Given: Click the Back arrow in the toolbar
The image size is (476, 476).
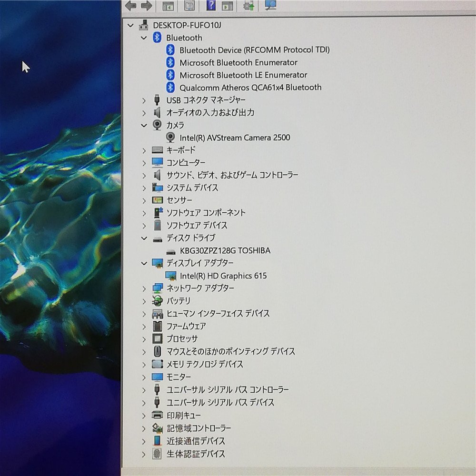Looking at the screenshot, I should (130, 5).
